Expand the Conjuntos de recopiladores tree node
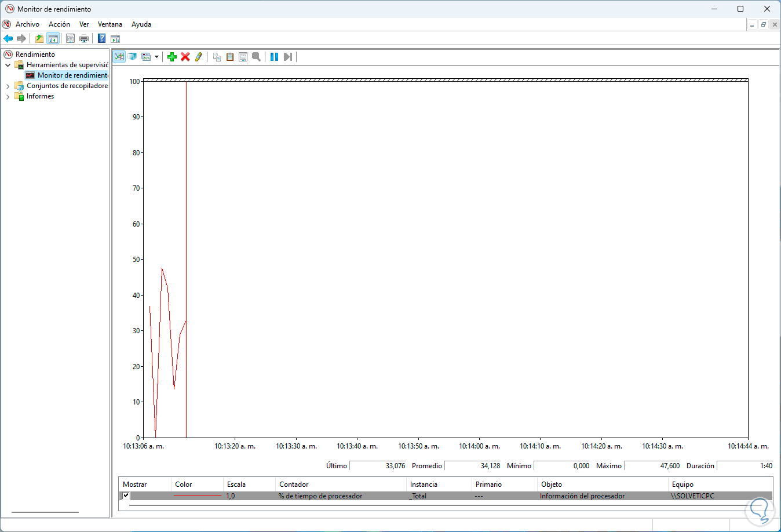 (x=8, y=86)
